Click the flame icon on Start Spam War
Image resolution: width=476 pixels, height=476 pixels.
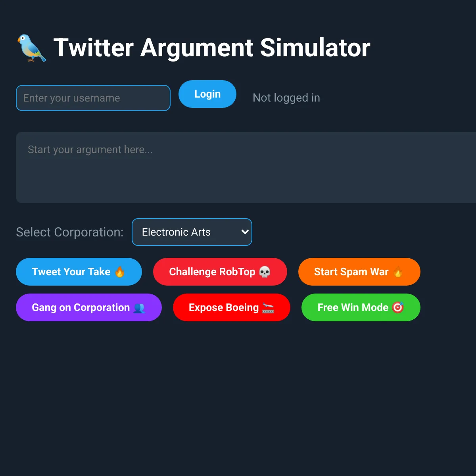(398, 272)
